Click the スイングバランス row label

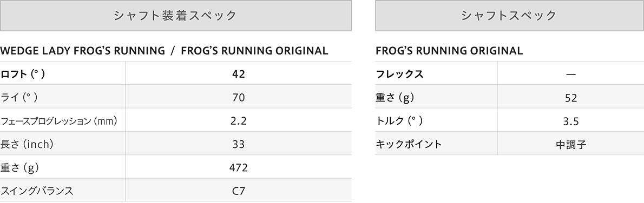(37, 191)
